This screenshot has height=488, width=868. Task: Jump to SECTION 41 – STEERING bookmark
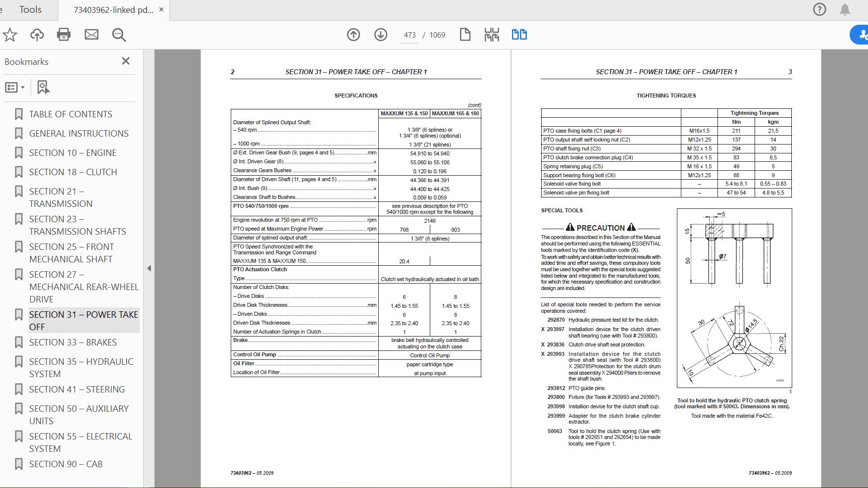click(x=77, y=390)
